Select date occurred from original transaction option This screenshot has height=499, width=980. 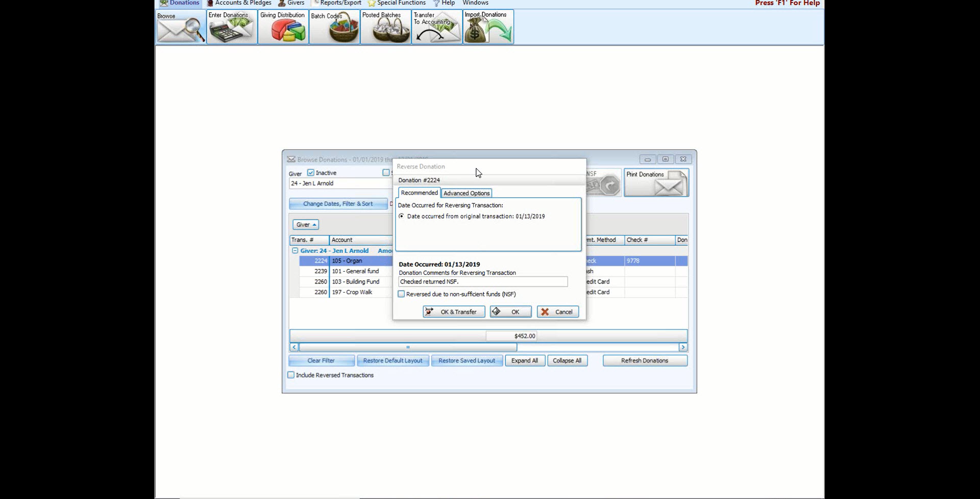(402, 217)
